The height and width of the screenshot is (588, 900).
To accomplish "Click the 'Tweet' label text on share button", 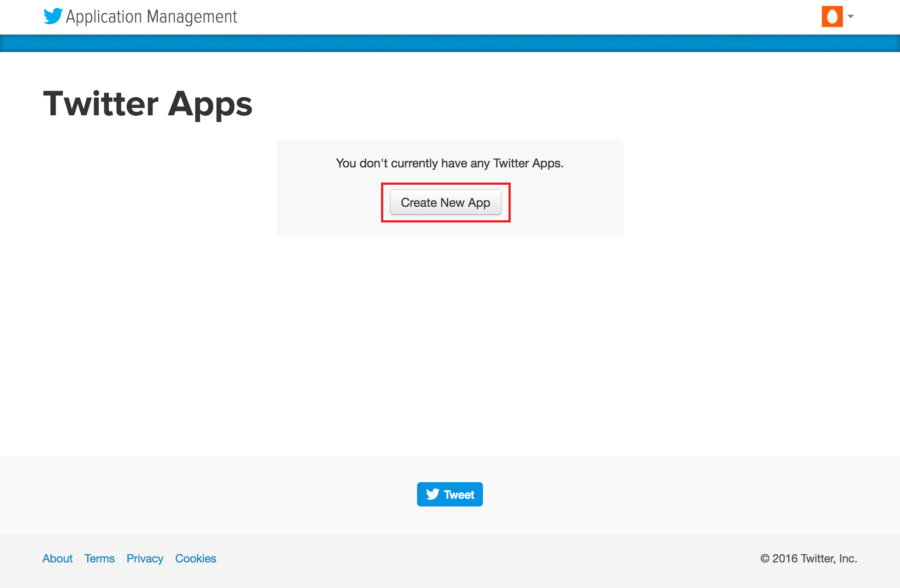I will (459, 494).
